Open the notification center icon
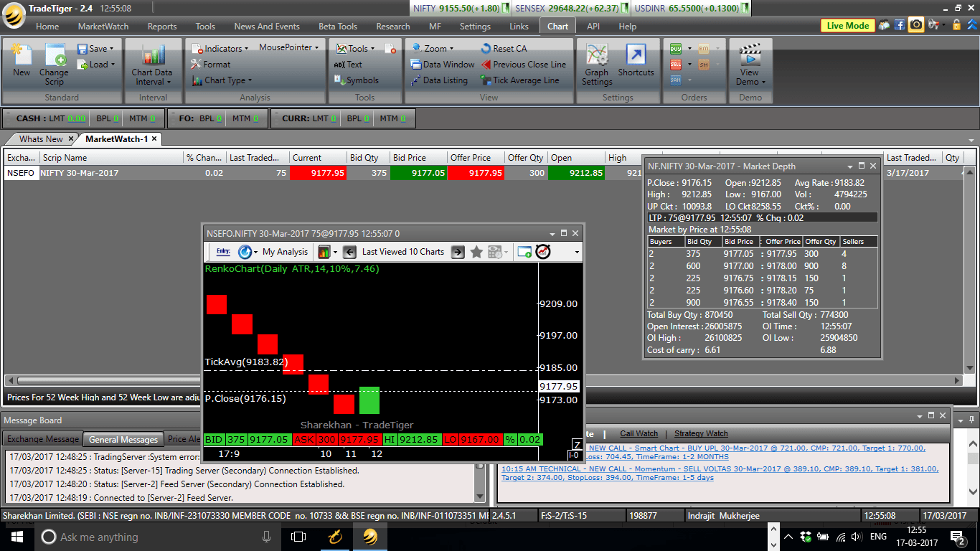 click(x=957, y=537)
